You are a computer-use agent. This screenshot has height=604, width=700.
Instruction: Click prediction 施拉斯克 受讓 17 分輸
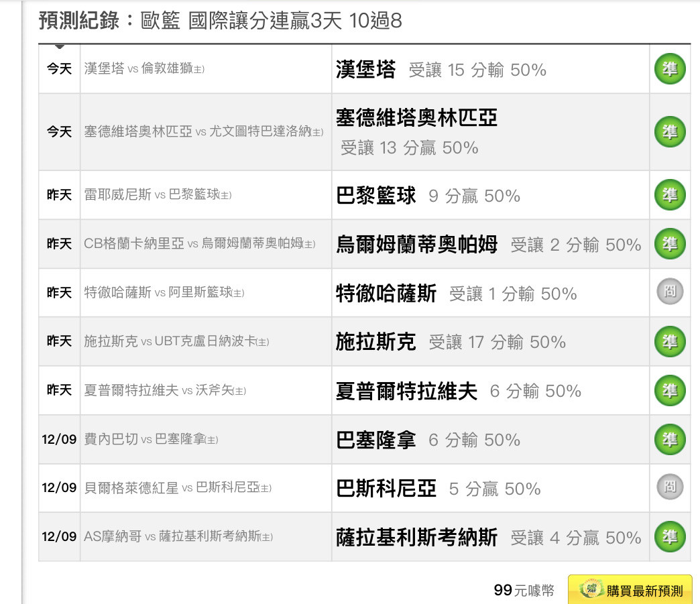tap(451, 343)
